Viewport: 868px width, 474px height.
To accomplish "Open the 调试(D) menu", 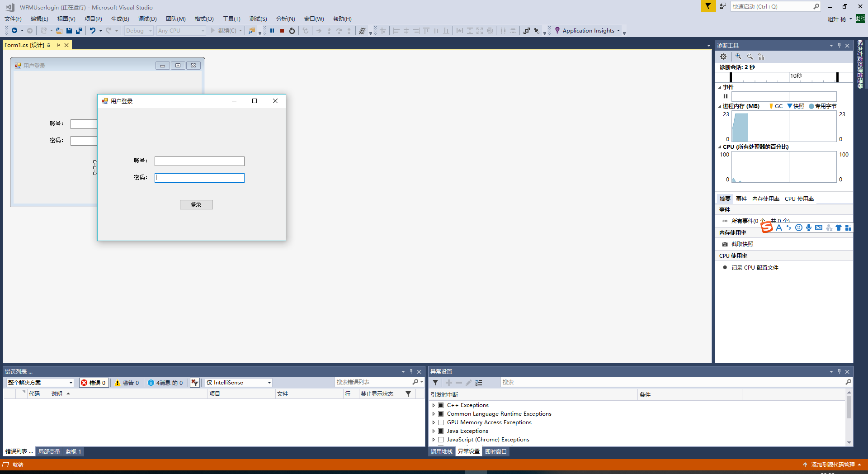I will 147,19.
